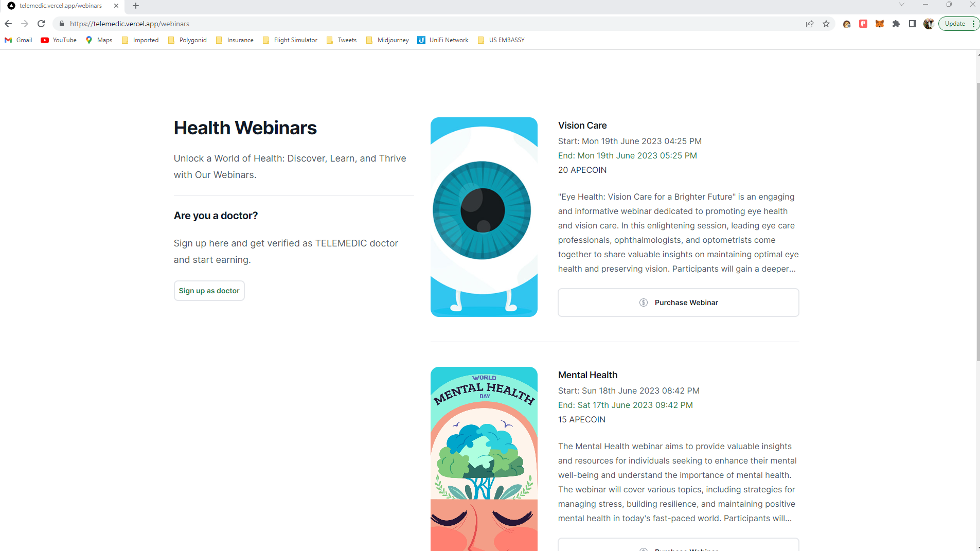Toggle the browser side panel icon

pyautogui.click(x=913, y=24)
